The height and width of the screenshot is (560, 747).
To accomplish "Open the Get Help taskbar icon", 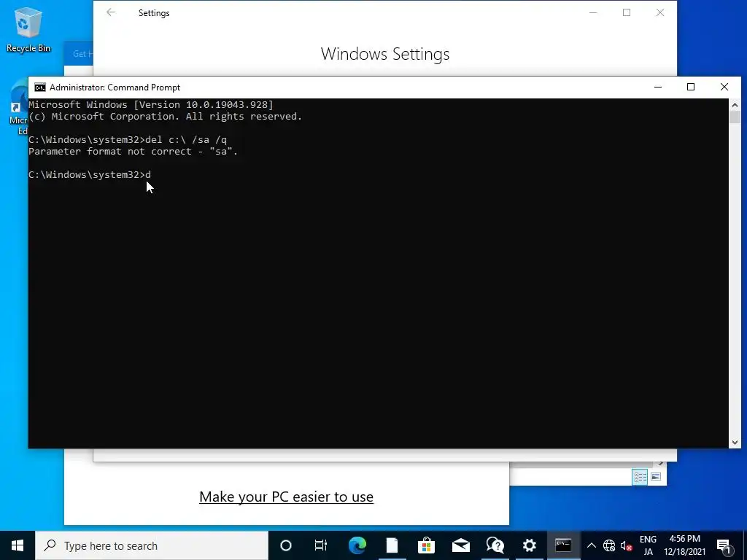I will 495,545.
